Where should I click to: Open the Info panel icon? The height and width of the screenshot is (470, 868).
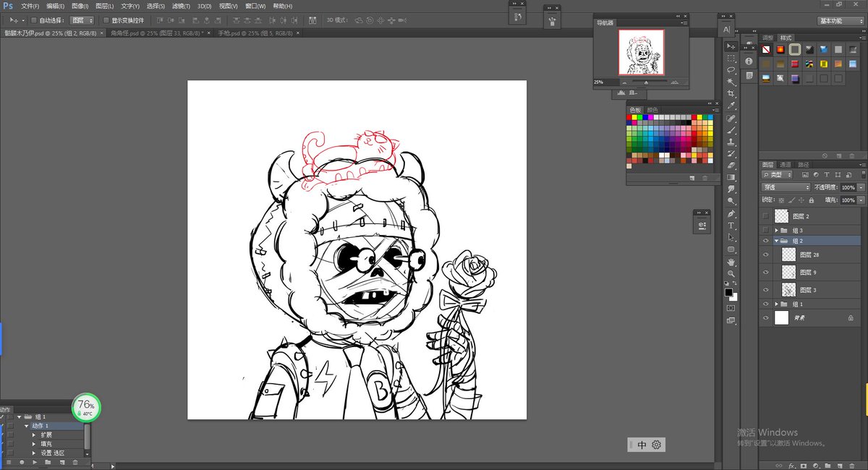coord(749,61)
